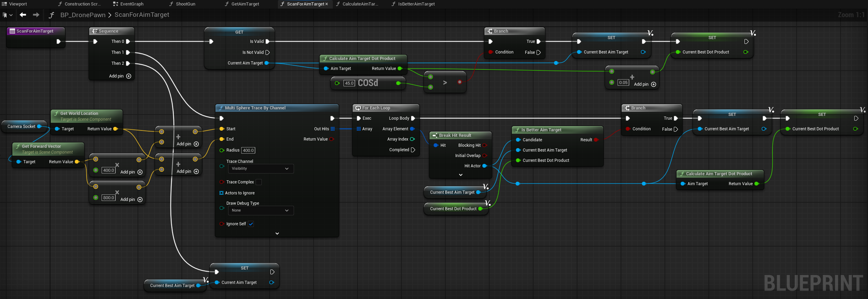868x299 pixels.
Task: Edit the 45.0 value on COSd node
Action: 349,83
